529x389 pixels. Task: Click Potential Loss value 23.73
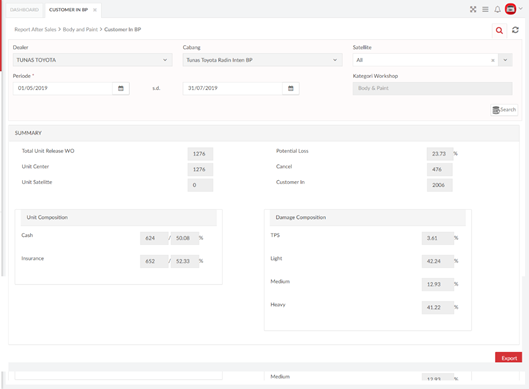point(440,154)
